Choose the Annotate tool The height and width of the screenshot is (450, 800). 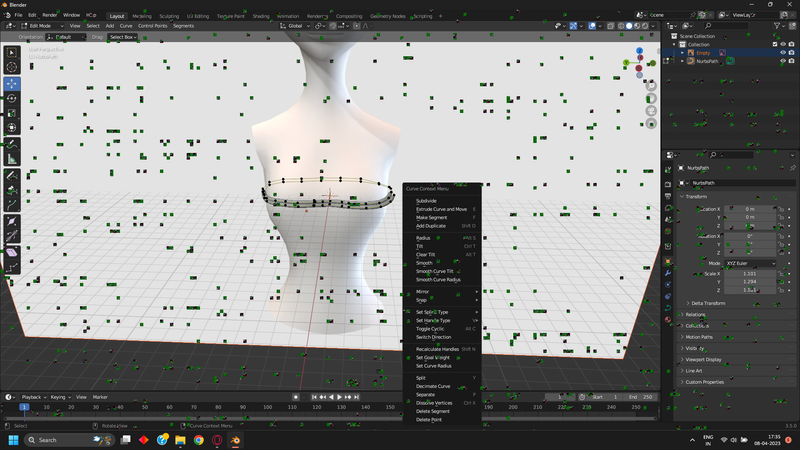coord(12,145)
